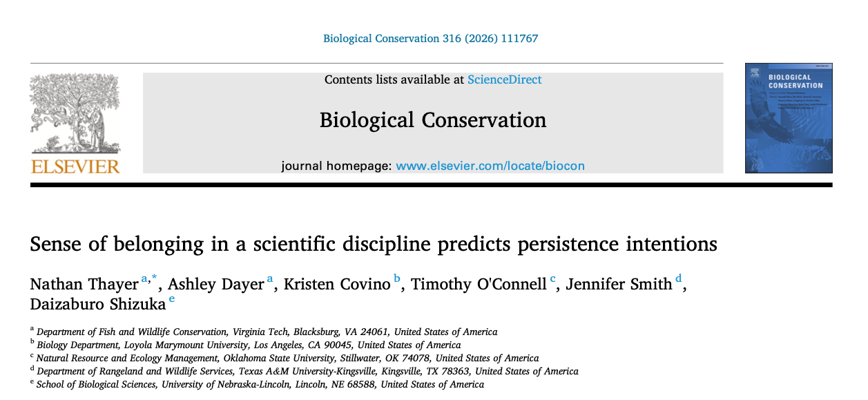
Task: Click affiliation superscript a after Nathan Thayer
Action: coord(144,279)
